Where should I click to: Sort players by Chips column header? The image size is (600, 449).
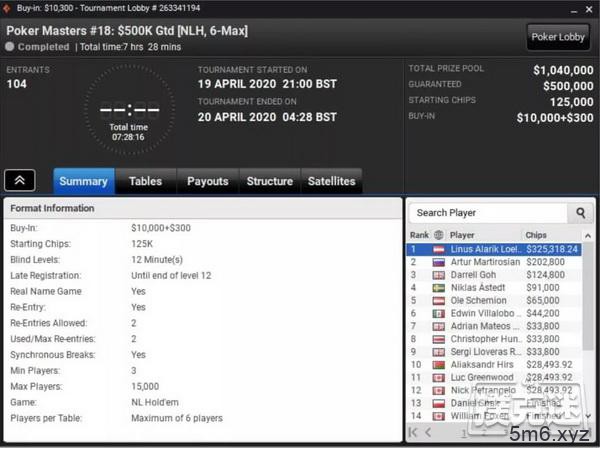pyautogui.click(x=536, y=235)
